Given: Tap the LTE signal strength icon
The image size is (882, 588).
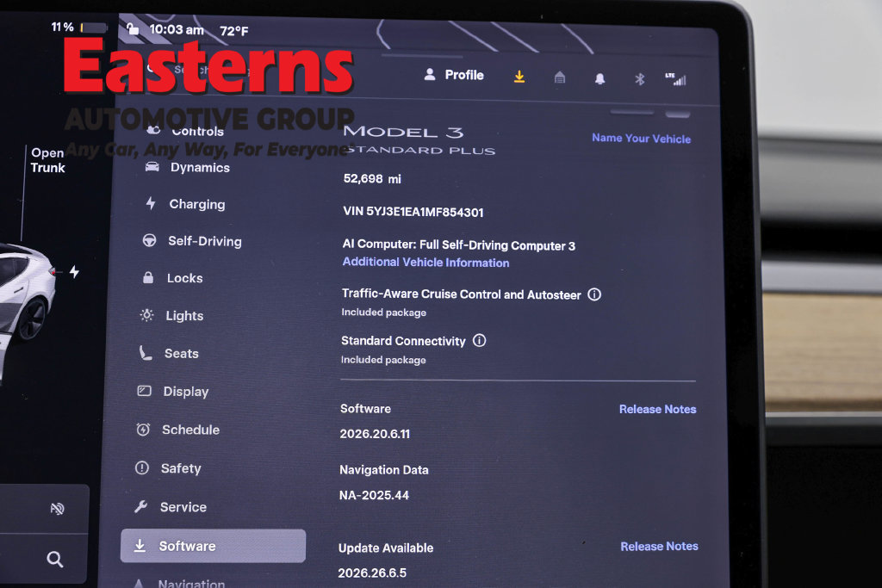Looking at the screenshot, I should pyautogui.click(x=675, y=79).
